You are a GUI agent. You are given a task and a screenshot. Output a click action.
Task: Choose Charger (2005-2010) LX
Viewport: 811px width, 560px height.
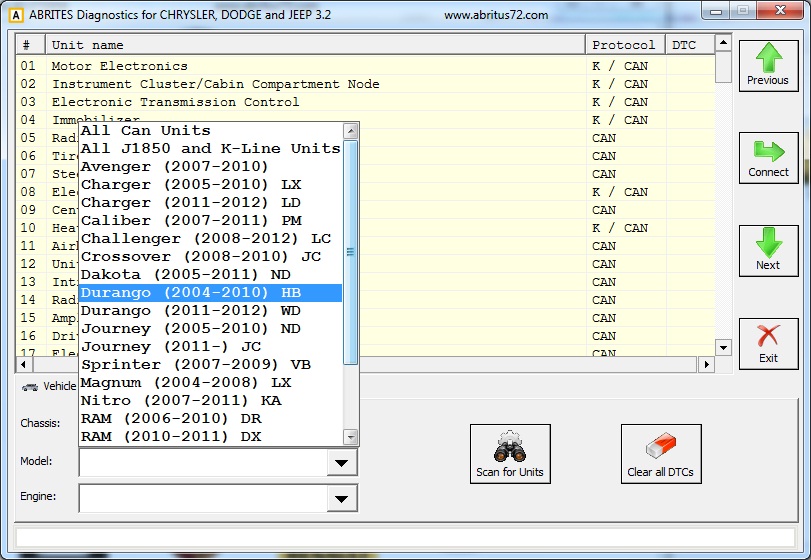pos(211,185)
